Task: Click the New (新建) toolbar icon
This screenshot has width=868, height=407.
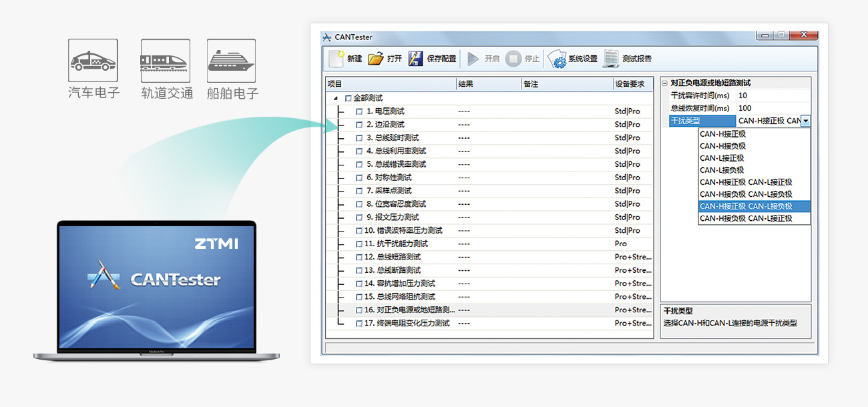Action: [337, 59]
